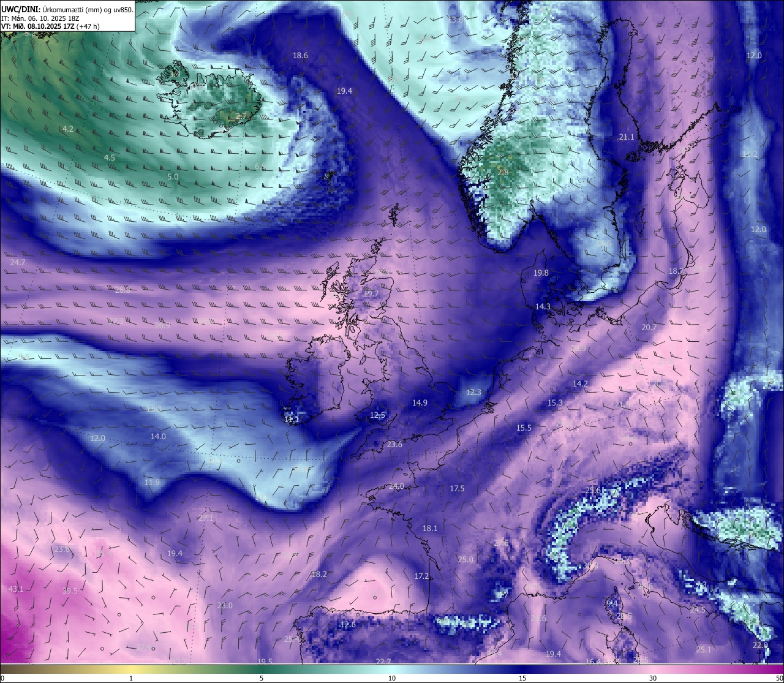Click the 21.1 value label
This screenshot has height=683, width=784.
click(x=627, y=137)
